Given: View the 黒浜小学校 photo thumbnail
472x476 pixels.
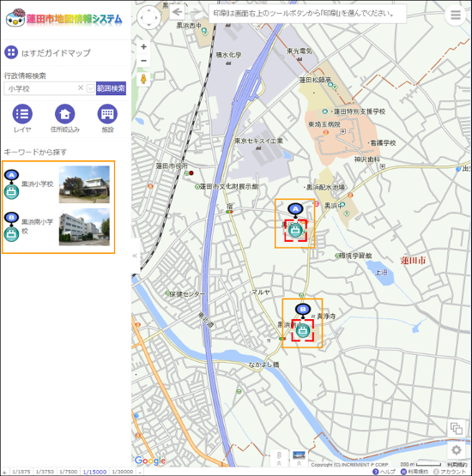Looking at the screenshot, I should click(84, 184).
